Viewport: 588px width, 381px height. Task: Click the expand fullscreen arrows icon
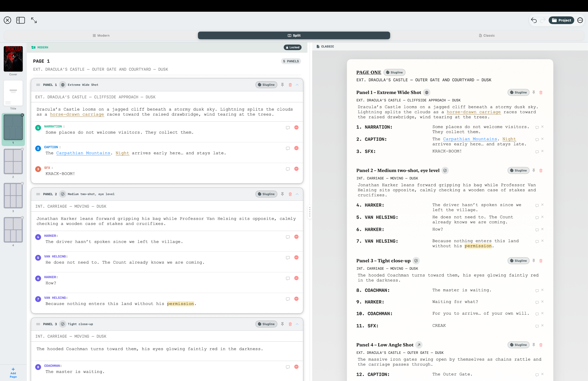pos(34,20)
